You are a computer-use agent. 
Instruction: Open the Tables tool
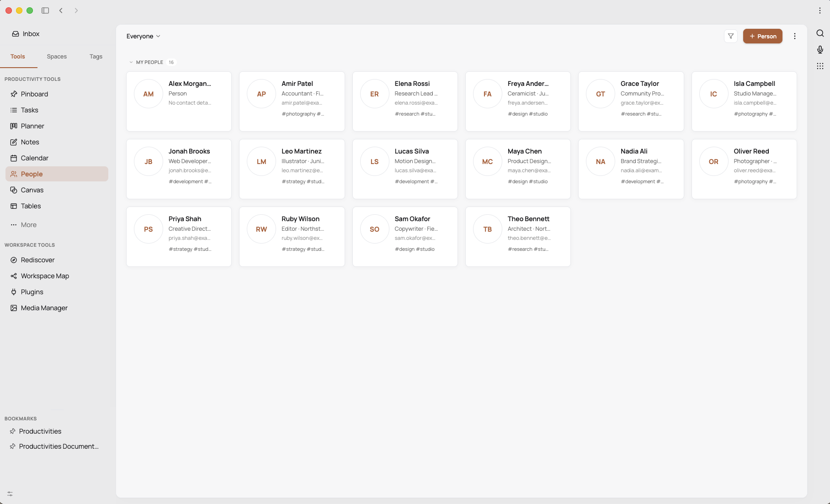57,206
